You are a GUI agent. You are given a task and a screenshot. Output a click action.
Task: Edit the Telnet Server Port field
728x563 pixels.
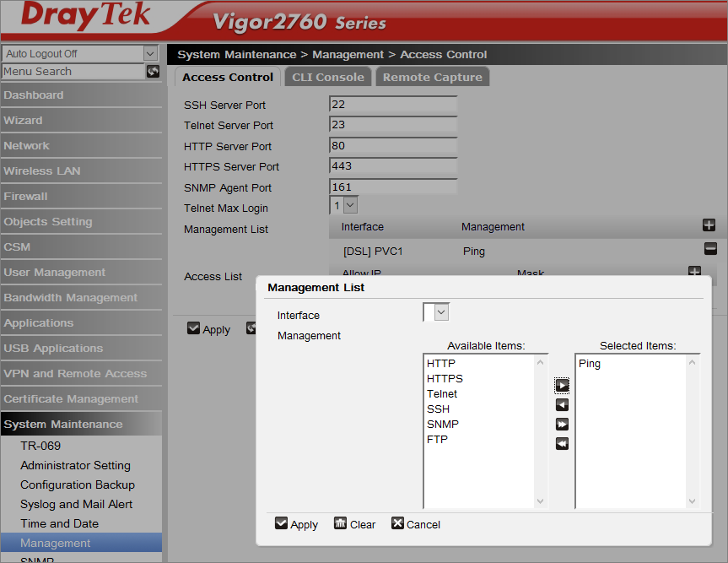coord(393,125)
